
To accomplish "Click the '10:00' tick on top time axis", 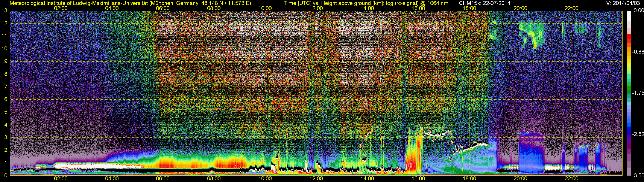I will [265, 8].
